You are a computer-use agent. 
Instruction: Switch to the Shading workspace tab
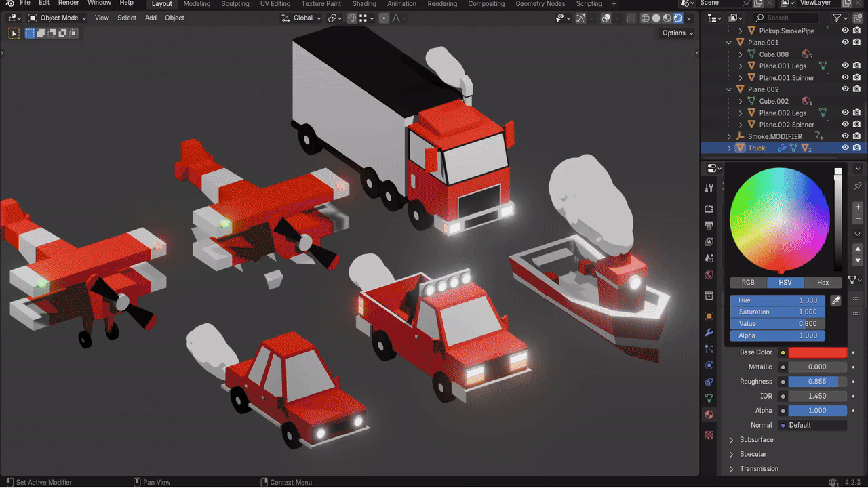[x=364, y=4]
